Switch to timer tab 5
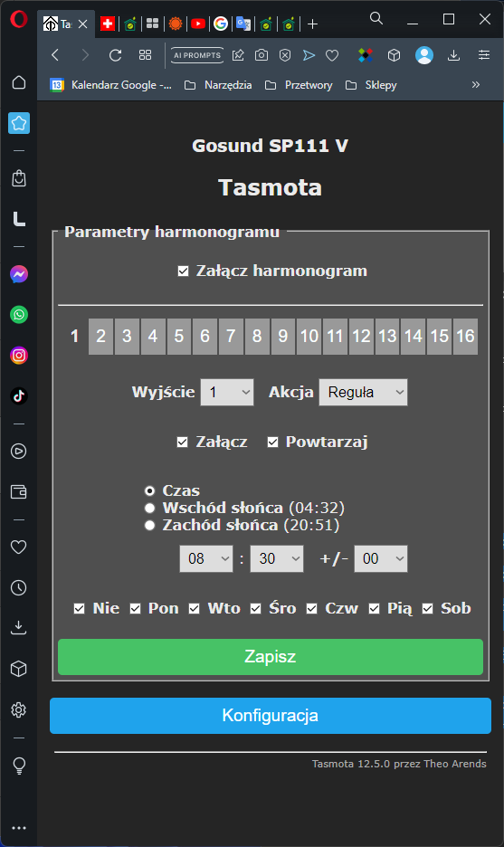The image size is (504, 847). pyautogui.click(x=179, y=336)
